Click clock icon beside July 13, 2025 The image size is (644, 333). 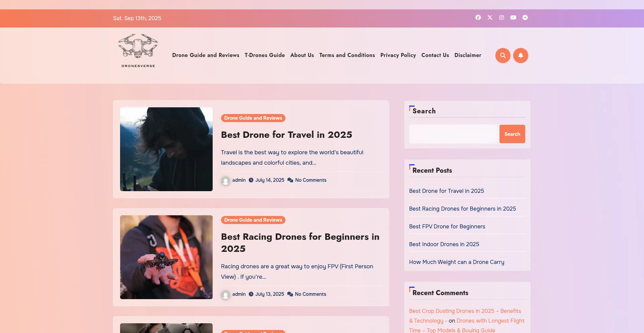tap(251, 294)
